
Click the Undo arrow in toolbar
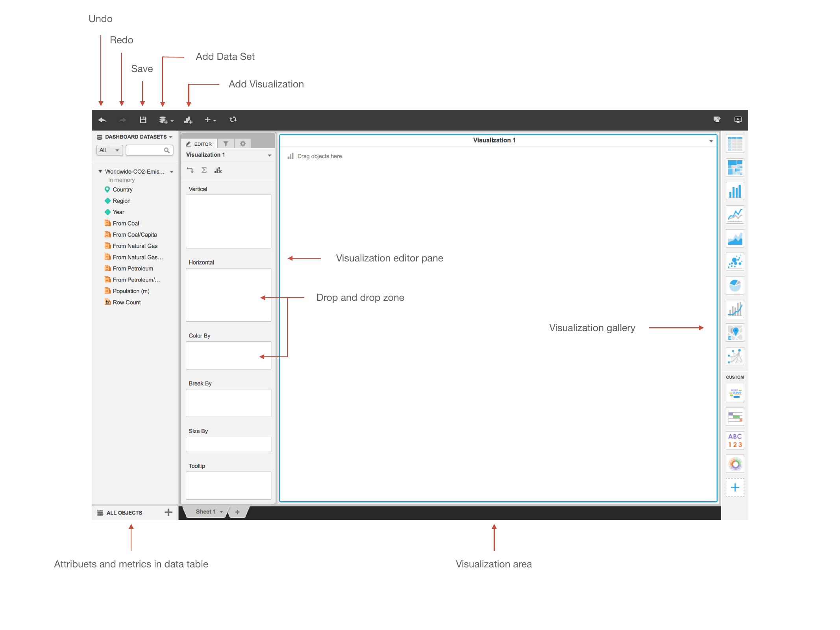point(102,120)
